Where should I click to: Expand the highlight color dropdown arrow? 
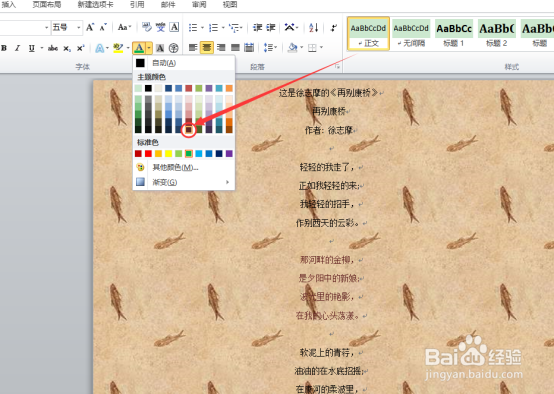click(x=128, y=48)
